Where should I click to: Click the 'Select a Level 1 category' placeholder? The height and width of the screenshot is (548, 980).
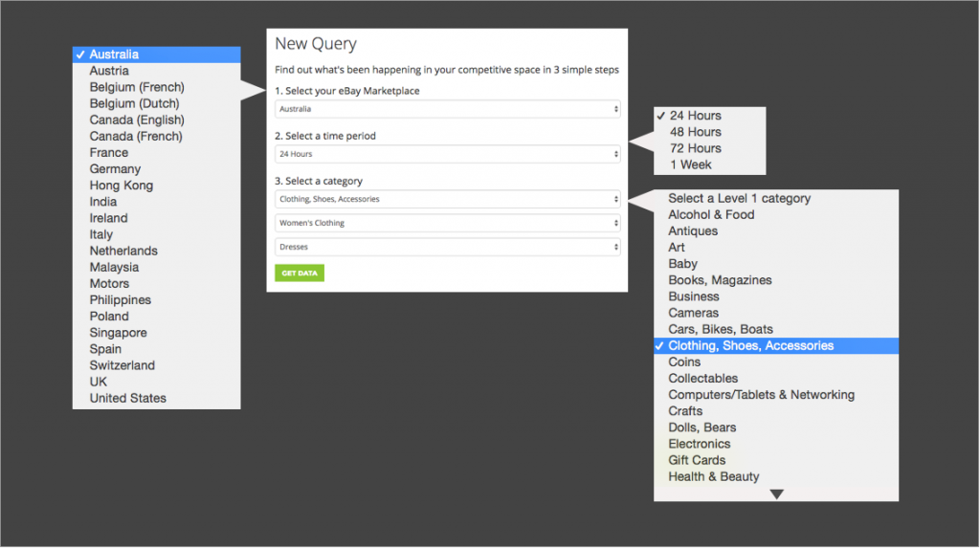[x=776, y=198]
